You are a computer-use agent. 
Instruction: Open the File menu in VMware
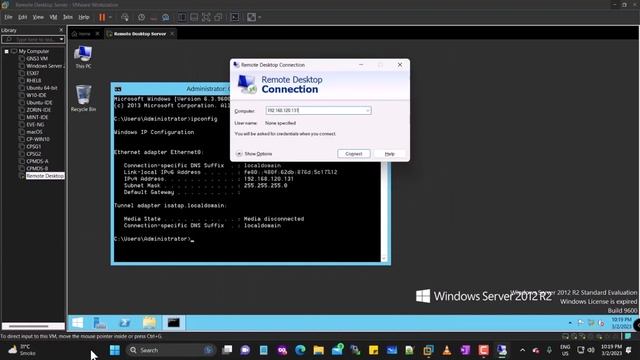point(8,17)
